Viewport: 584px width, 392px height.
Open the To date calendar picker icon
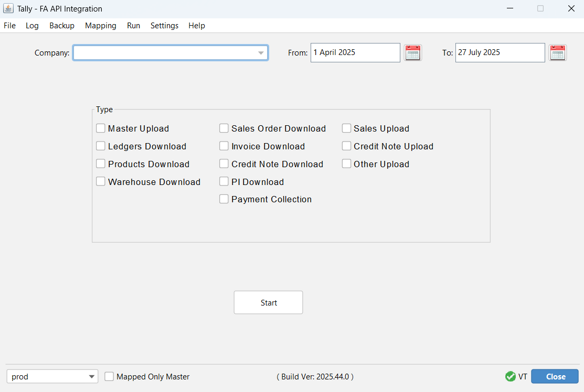point(557,52)
